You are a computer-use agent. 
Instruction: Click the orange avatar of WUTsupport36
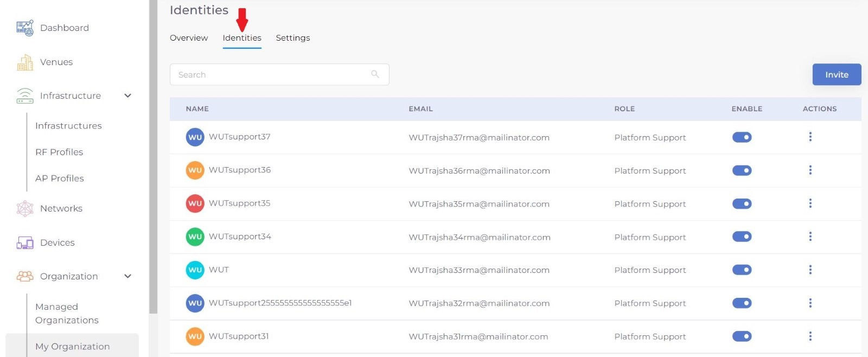click(195, 170)
